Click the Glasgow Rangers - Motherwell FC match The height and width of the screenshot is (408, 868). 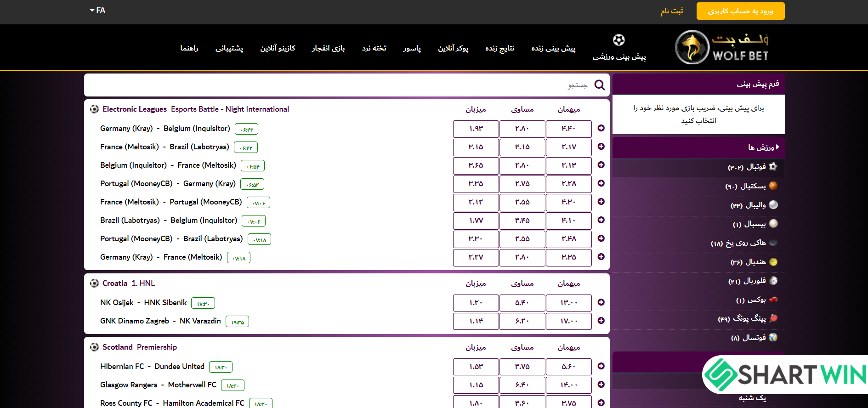point(158,385)
